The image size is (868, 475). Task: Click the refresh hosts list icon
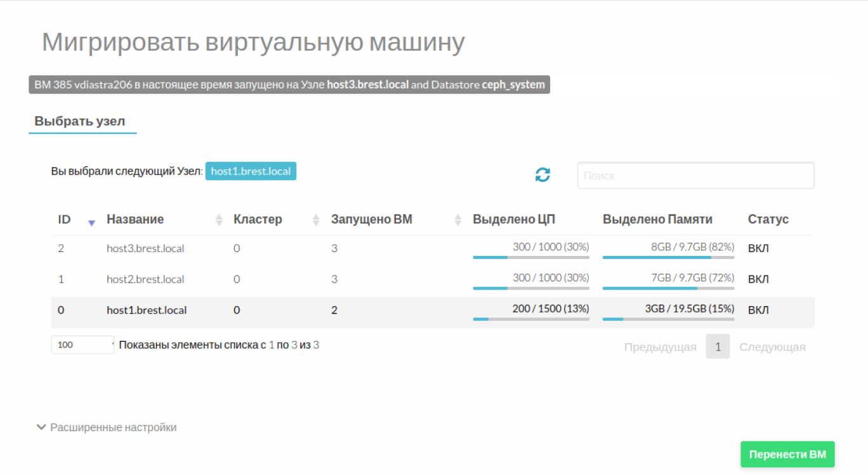[542, 175]
